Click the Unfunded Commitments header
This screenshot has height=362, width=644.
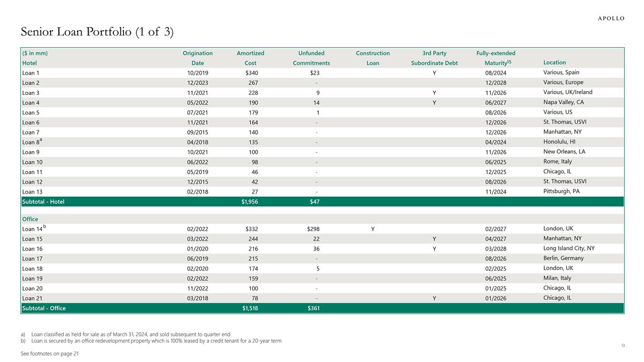[311, 58]
